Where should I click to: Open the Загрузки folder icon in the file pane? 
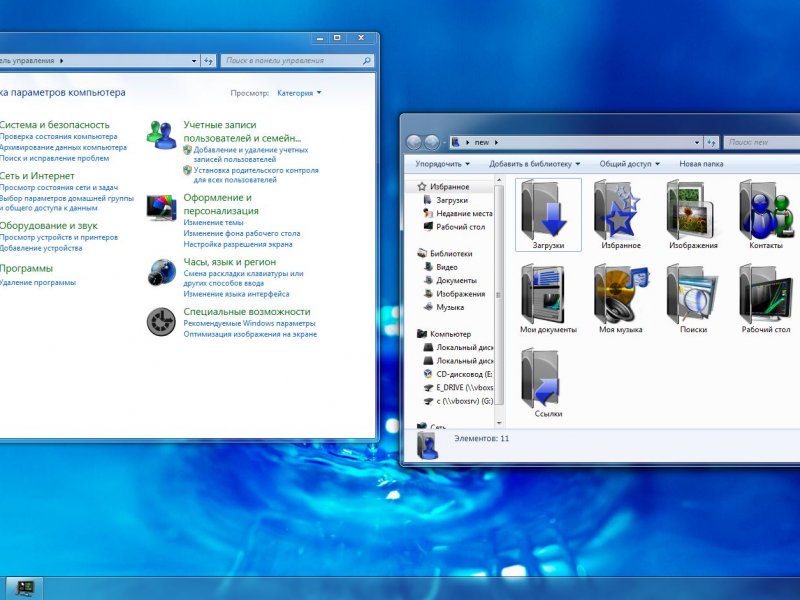point(547,214)
